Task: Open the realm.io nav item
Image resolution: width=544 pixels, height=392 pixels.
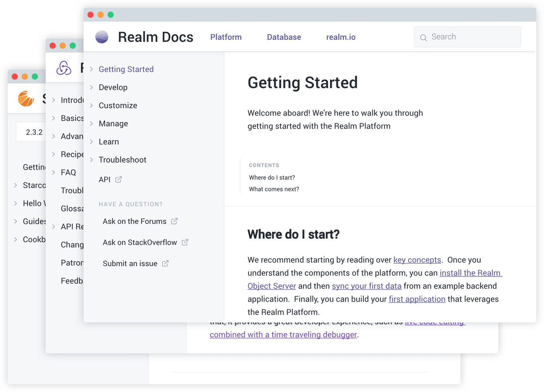Action: point(341,37)
